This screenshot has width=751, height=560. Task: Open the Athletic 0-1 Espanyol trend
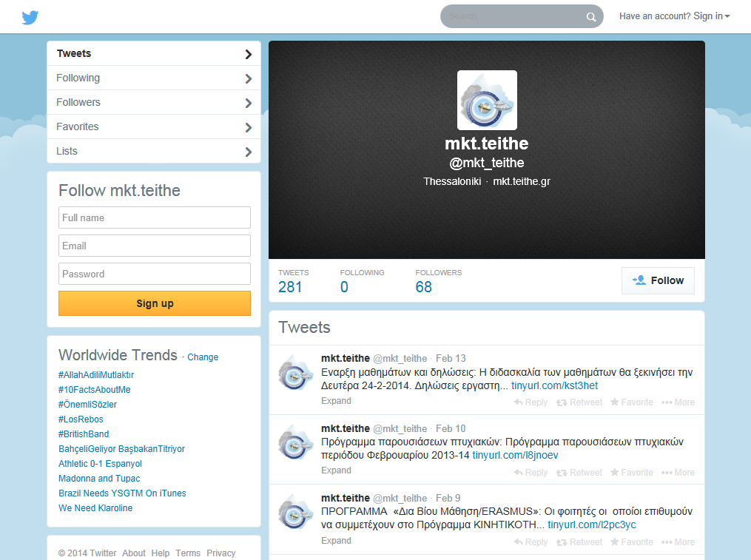tap(100, 464)
